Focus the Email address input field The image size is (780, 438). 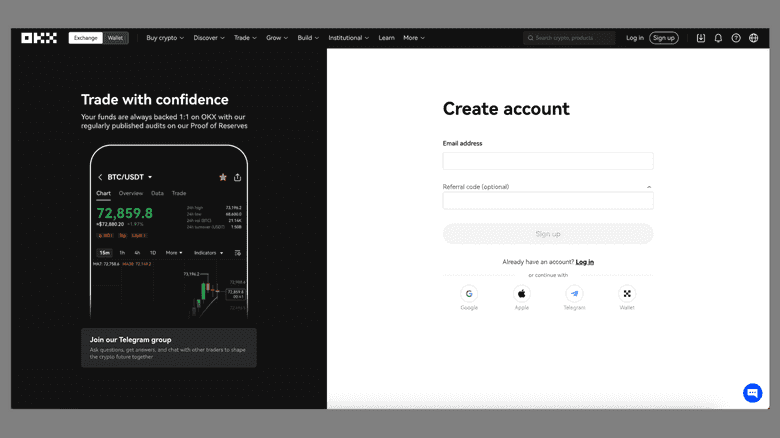coord(548,161)
